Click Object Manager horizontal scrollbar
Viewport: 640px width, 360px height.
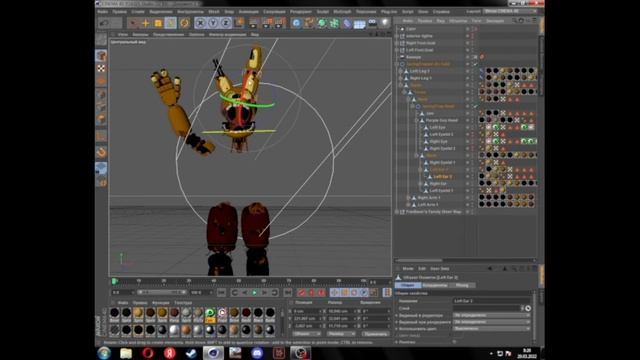tap(419, 260)
